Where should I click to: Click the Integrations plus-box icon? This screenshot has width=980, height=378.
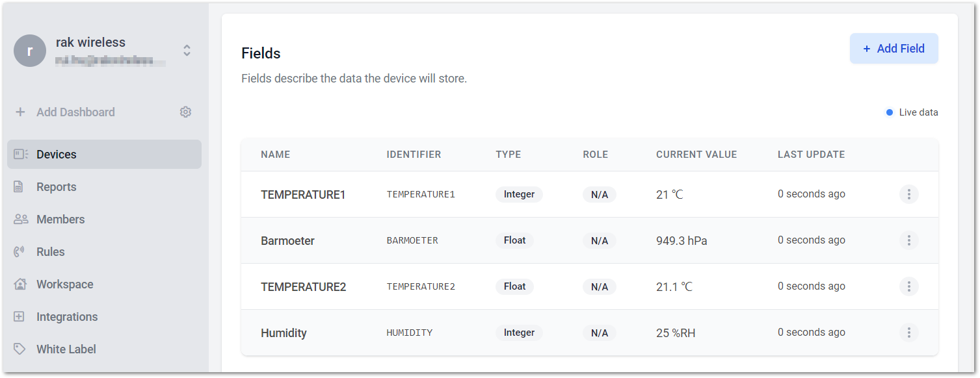pyautogui.click(x=19, y=316)
